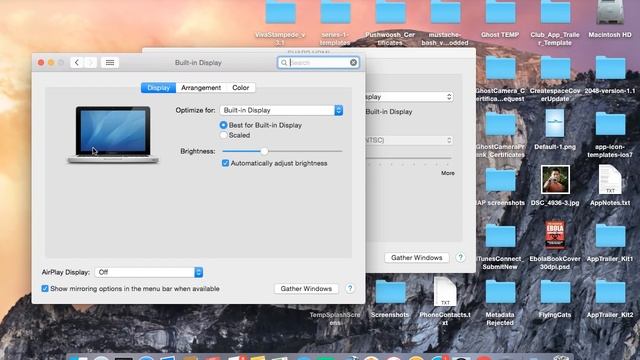Open the Metadata Rejected folder
Image resolution: width=640 pixels, height=360 pixels.
[500, 292]
